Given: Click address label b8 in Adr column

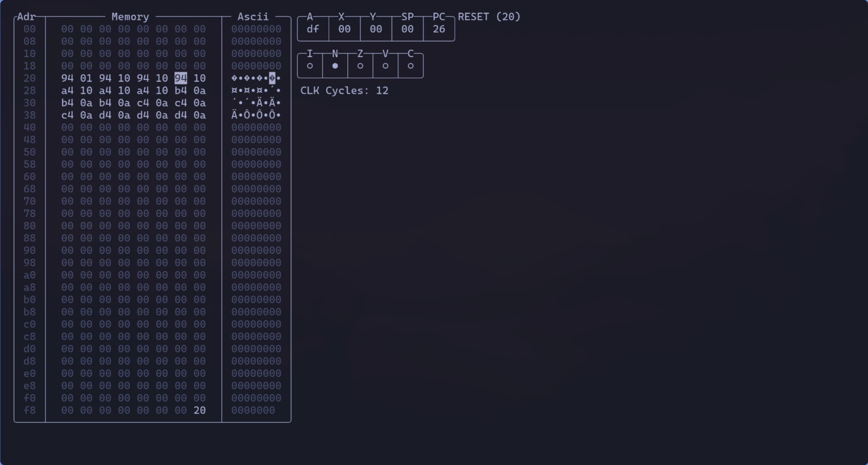Looking at the screenshot, I should 30,312.
